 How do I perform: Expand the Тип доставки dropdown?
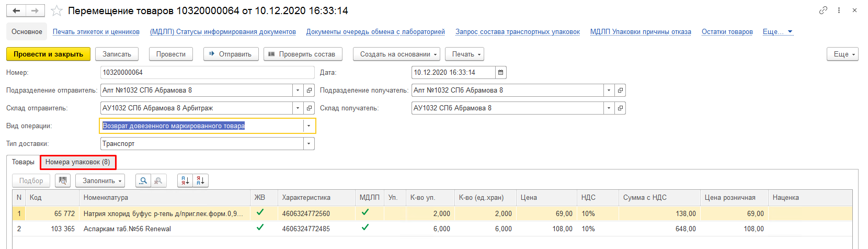pyautogui.click(x=309, y=144)
